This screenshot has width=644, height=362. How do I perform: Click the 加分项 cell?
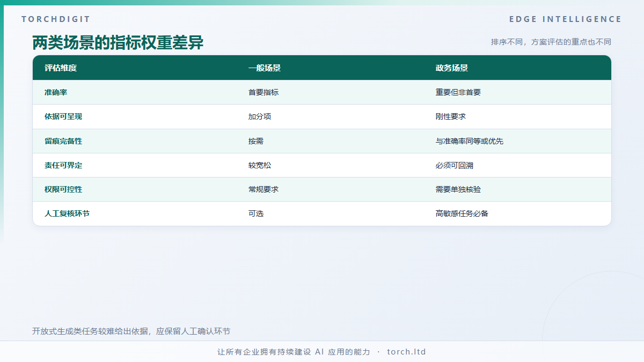[260, 116]
